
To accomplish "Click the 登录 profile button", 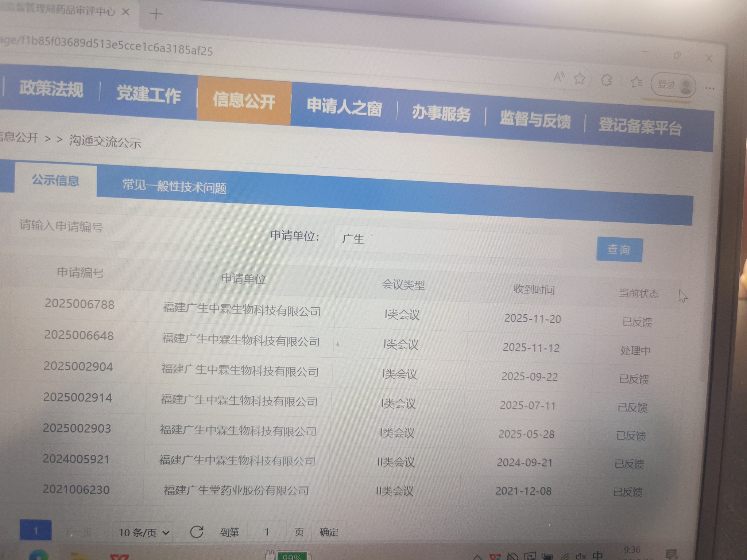I will pyautogui.click(x=673, y=85).
